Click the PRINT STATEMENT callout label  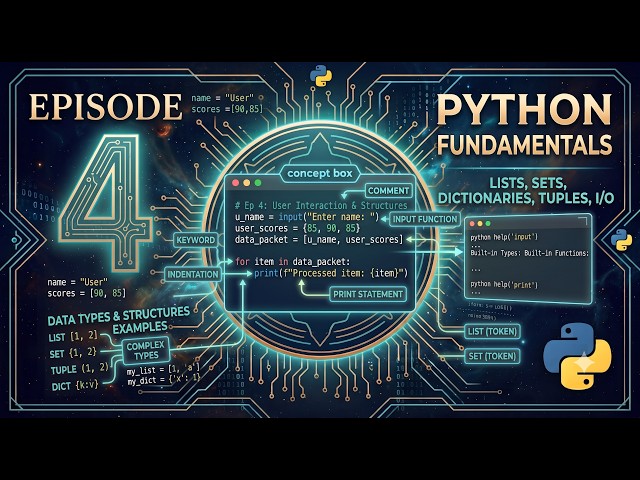coord(368,294)
